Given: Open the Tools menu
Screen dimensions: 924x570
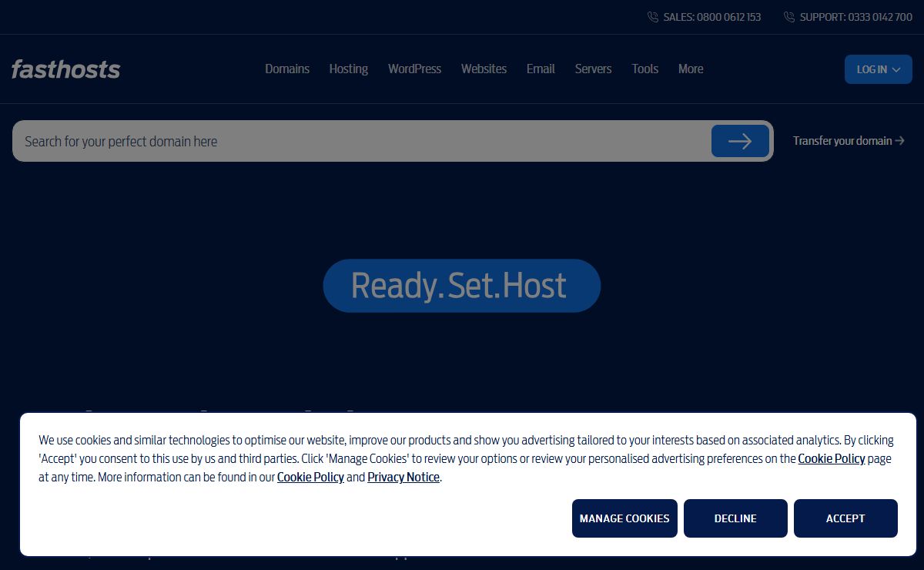Looking at the screenshot, I should [645, 69].
